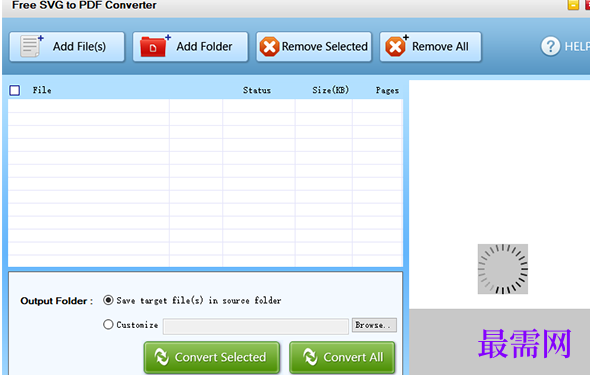Click the Remove All button
The height and width of the screenshot is (375, 590).
(x=430, y=47)
